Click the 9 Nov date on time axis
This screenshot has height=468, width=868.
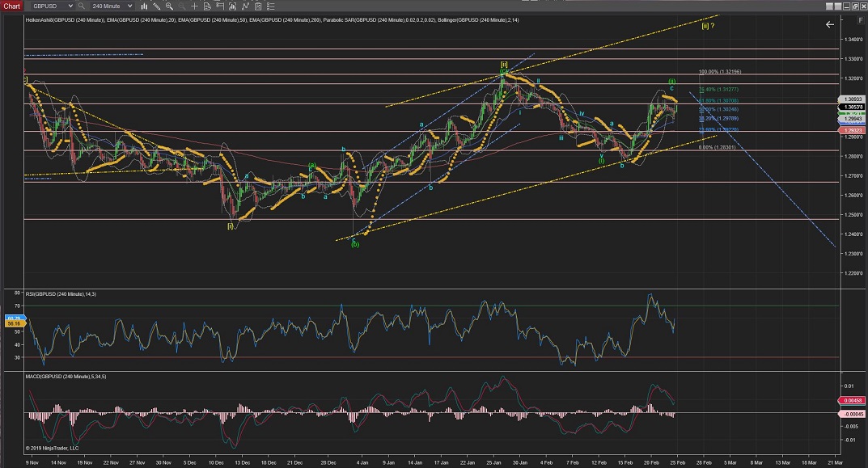pos(32,462)
